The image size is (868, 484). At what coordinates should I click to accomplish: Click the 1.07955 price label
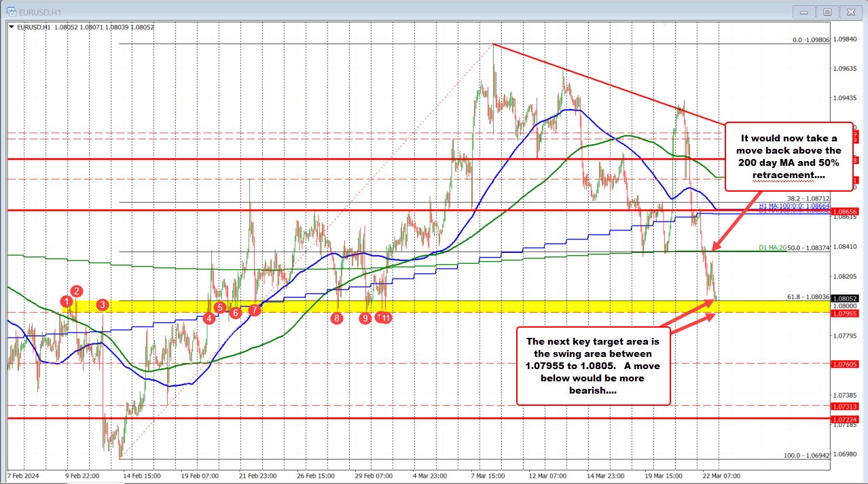click(x=847, y=314)
